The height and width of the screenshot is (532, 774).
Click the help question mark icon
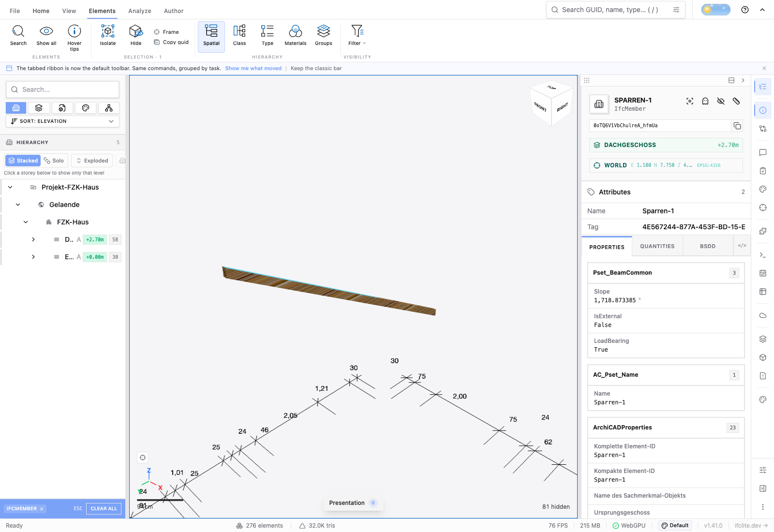pos(745,10)
